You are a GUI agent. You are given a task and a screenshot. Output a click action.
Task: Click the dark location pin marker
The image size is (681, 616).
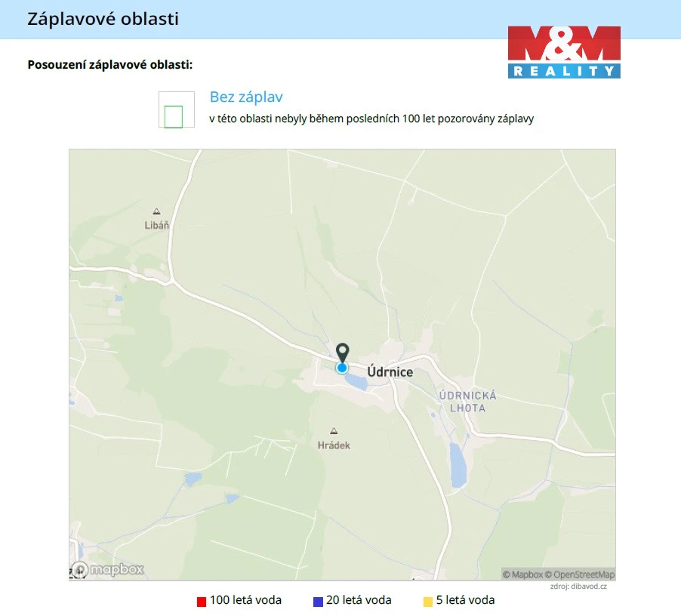pos(343,351)
